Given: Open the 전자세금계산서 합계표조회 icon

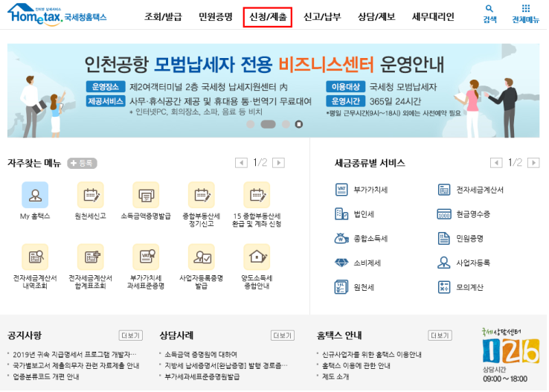Looking at the screenshot, I should coord(90,257).
